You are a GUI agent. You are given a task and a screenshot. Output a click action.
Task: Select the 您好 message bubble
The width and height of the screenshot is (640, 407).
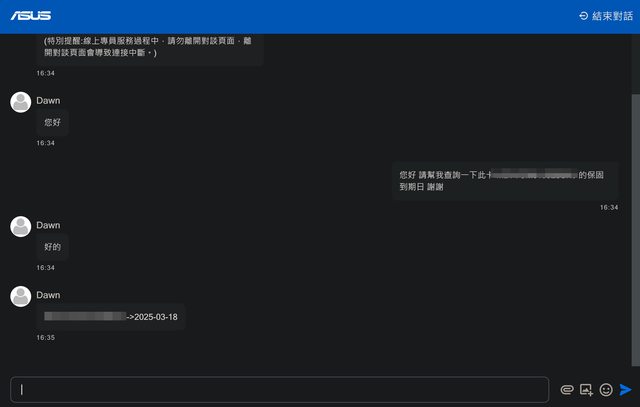tap(53, 123)
